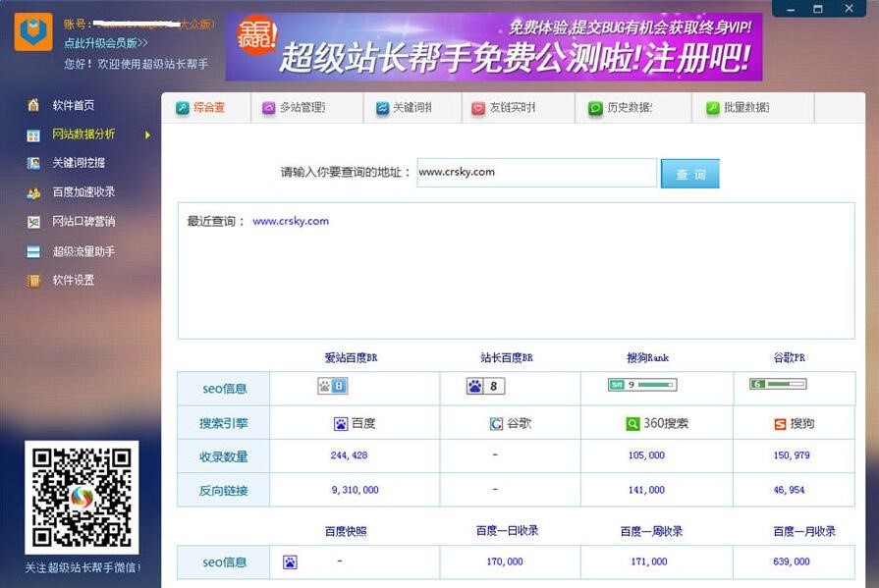Click the 搜狗 orange icon in table
The height and width of the screenshot is (588, 879).
[780, 424]
